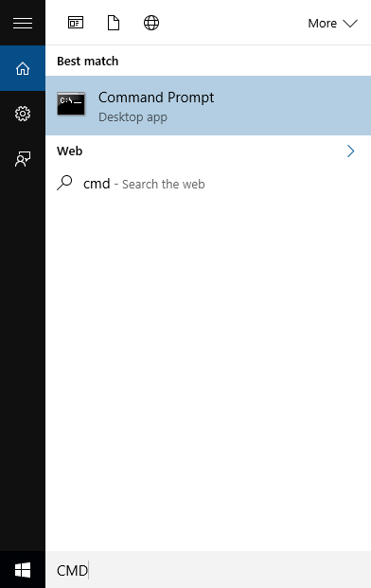Select the Web section header
The height and width of the screenshot is (588, 371).
70,151
